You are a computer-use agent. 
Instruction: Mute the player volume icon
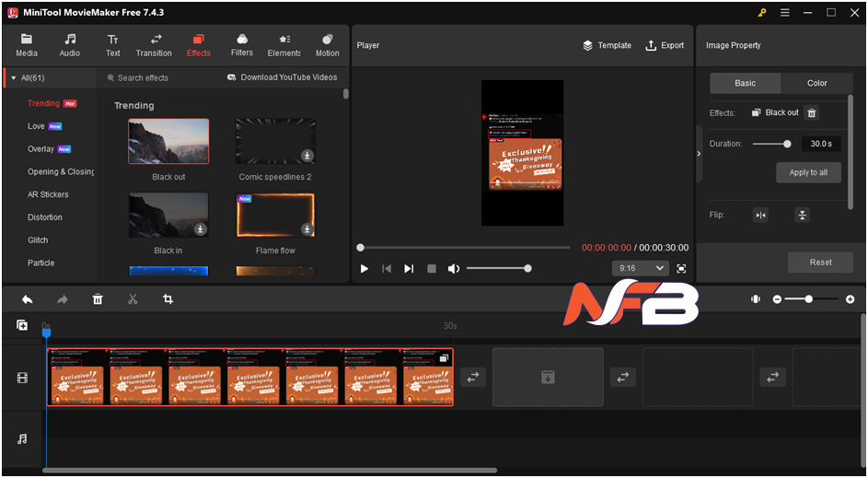pos(454,269)
